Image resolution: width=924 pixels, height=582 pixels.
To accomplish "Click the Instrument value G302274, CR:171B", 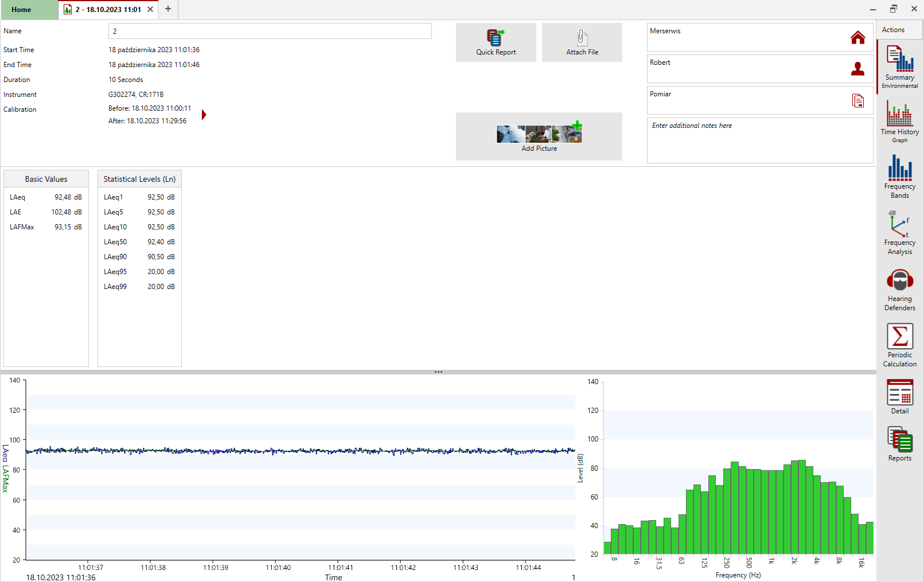I will point(136,95).
